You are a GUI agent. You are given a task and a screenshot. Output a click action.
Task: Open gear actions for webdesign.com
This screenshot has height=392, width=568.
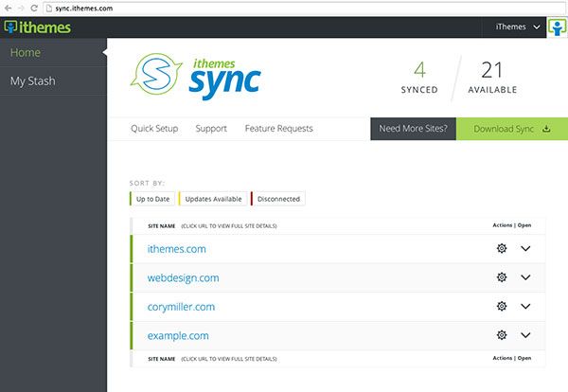pos(502,277)
